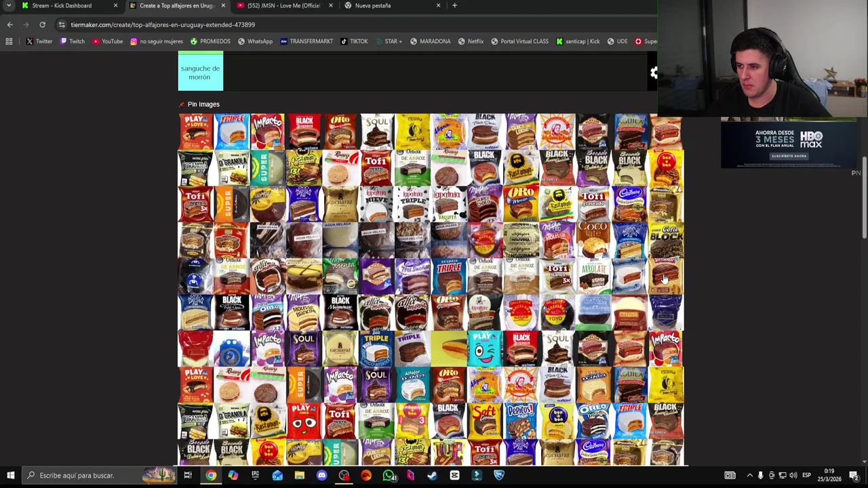Open the WhatsApp bookmark
This screenshot has height=488, width=868.
(255, 41)
